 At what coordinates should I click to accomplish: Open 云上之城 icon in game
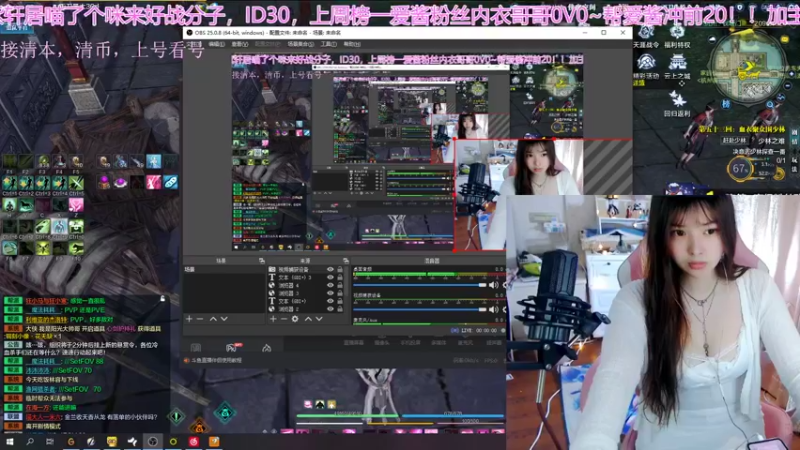677,68
